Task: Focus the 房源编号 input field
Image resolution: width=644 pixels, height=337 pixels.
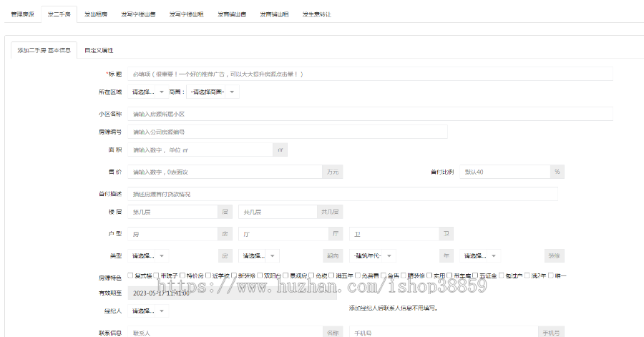Action: (288, 132)
